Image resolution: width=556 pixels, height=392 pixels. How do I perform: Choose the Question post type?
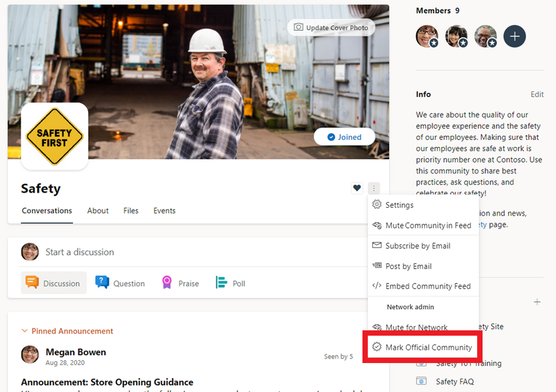[x=120, y=283]
